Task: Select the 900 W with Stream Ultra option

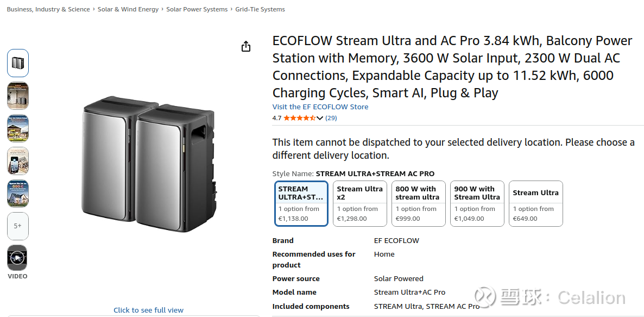Action: click(x=477, y=203)
